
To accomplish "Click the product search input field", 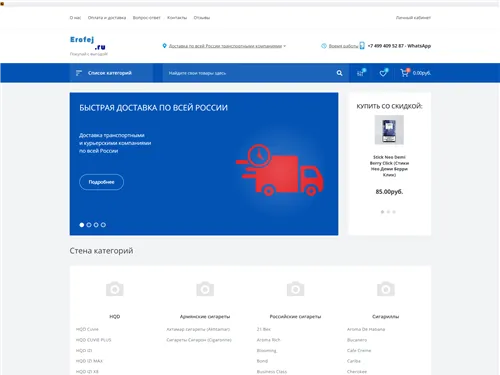I will [x=248, y=73].
